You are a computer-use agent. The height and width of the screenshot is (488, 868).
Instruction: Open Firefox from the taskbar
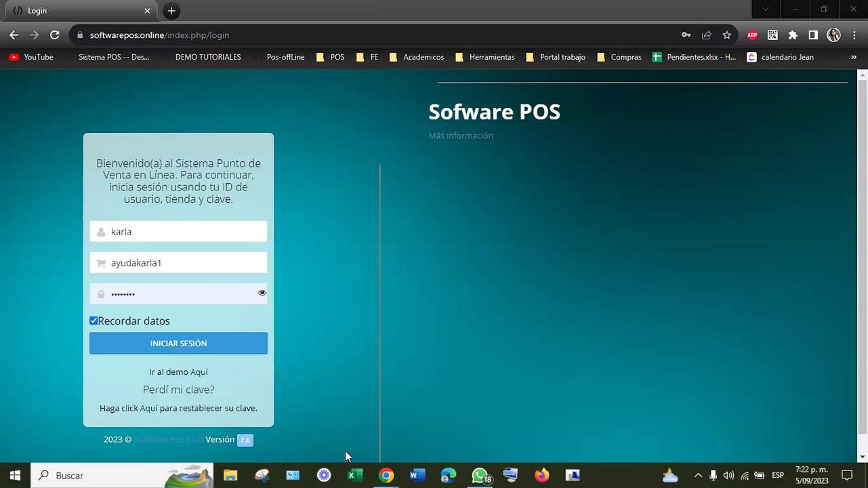(541, 475)
